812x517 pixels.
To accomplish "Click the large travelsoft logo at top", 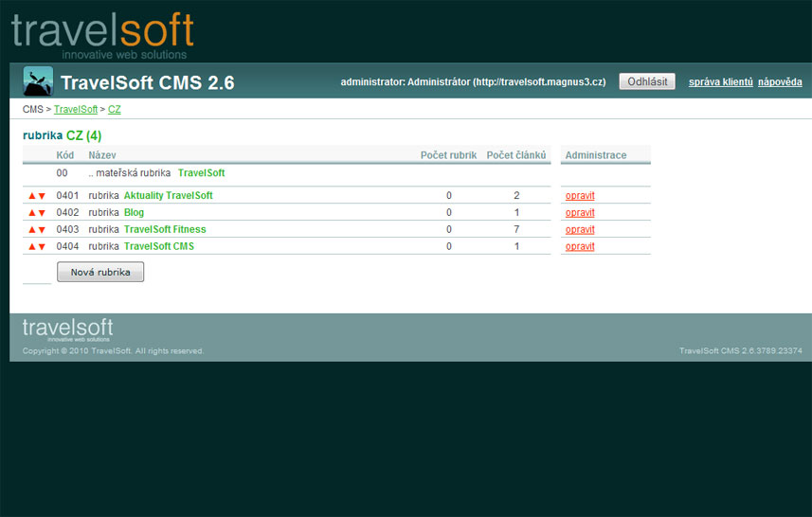I will coord(102,35).
